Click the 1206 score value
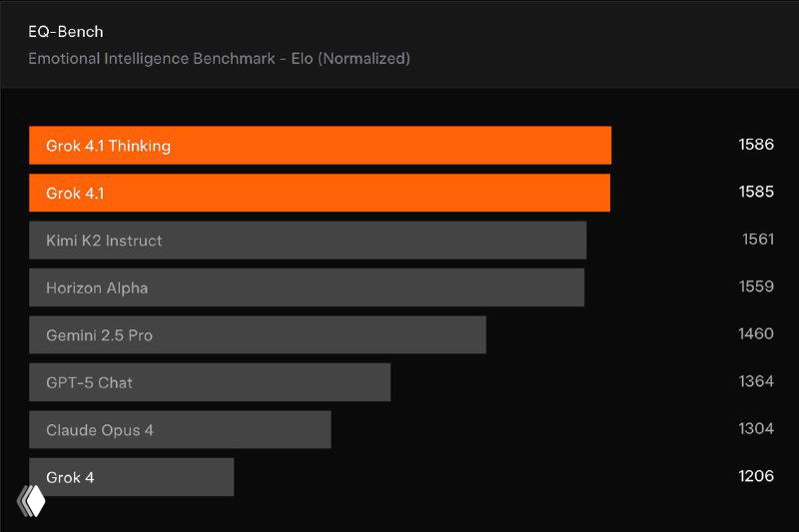 click(756, 476)
